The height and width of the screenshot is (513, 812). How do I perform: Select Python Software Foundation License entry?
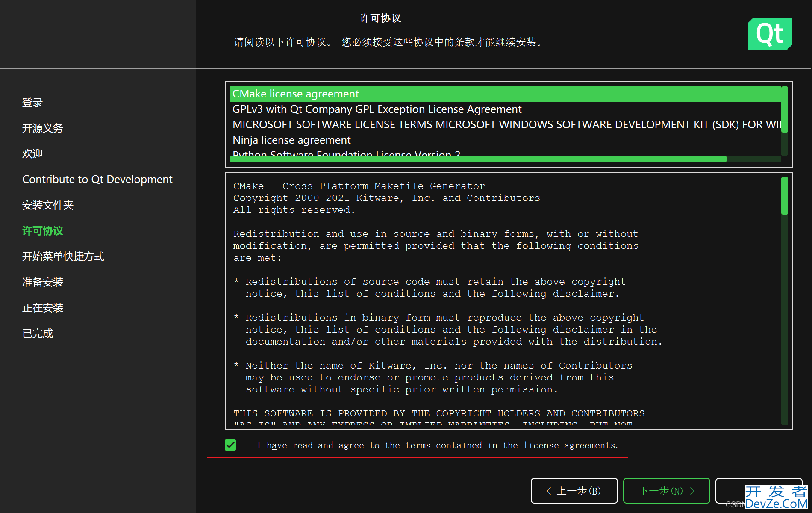click(x=506, y=153)
